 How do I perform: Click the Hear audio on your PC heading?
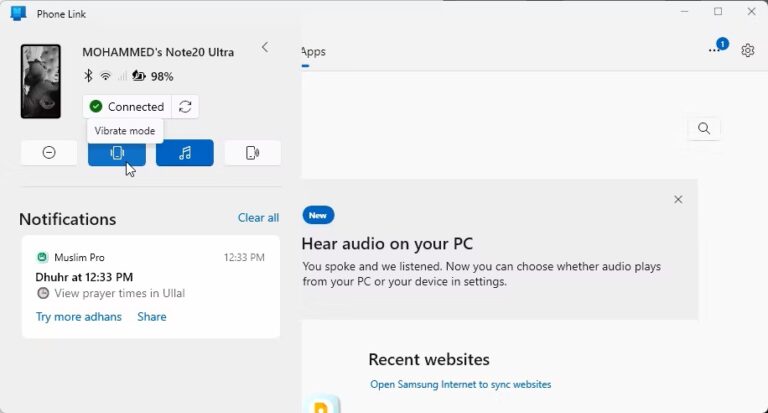pyautogui.click(x=387, y=243)
